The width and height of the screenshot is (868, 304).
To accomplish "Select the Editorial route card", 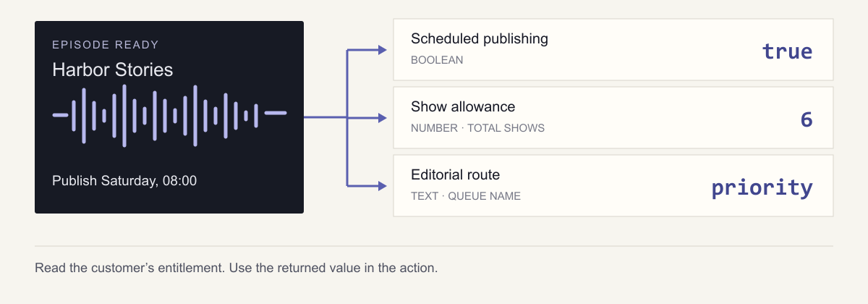I will [613, 185].
